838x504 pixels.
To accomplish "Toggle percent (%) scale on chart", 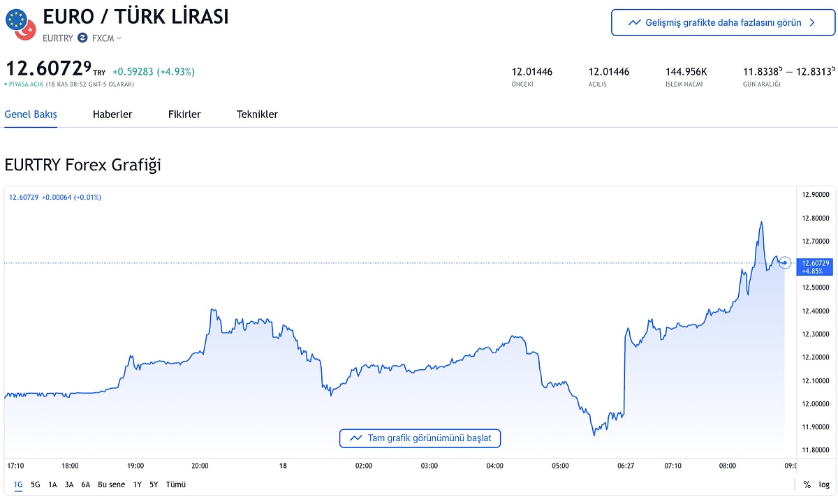I will 807,484.
